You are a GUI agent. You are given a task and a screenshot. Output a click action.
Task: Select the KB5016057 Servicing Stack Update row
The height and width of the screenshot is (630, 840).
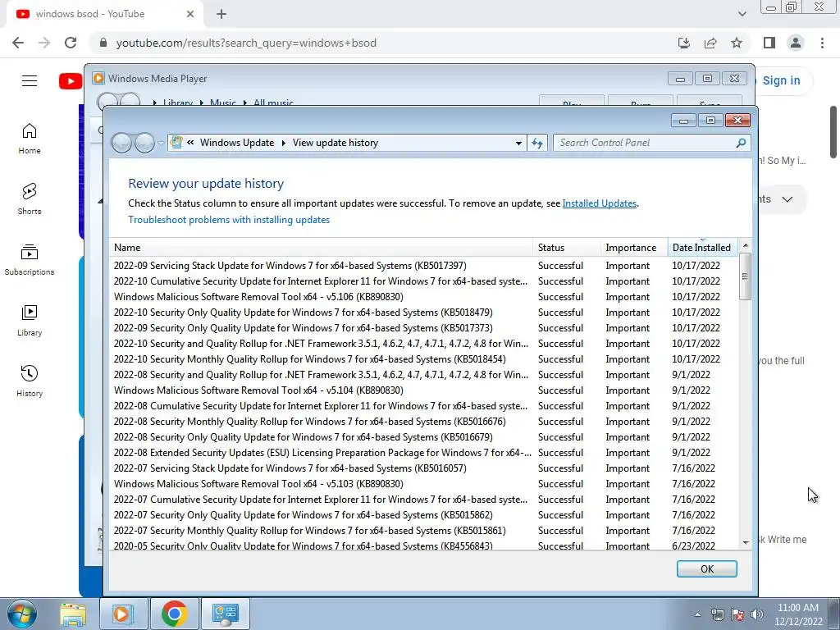[x=422, y=468]
